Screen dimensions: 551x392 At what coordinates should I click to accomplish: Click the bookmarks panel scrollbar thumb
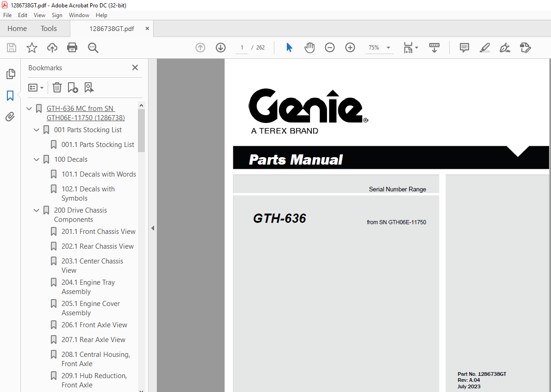[141, 130]
